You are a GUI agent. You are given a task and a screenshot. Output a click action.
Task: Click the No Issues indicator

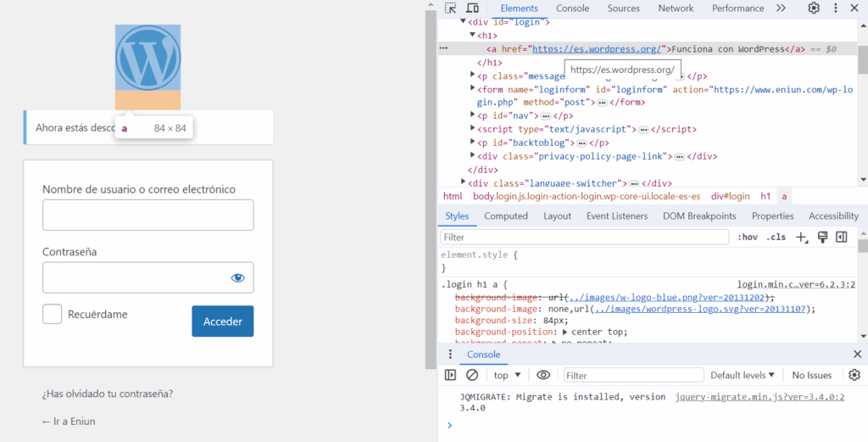click(812, 375)
